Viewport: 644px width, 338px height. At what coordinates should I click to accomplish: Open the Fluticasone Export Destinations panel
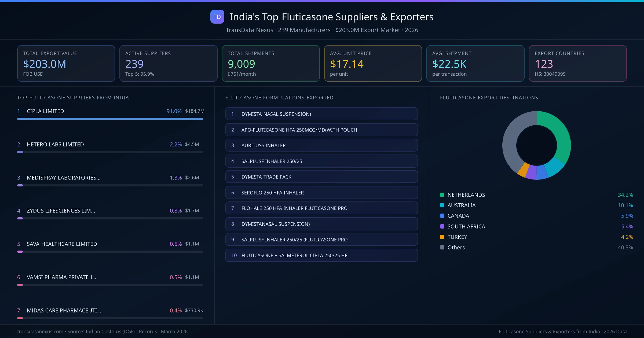click(x=489, y=98)
